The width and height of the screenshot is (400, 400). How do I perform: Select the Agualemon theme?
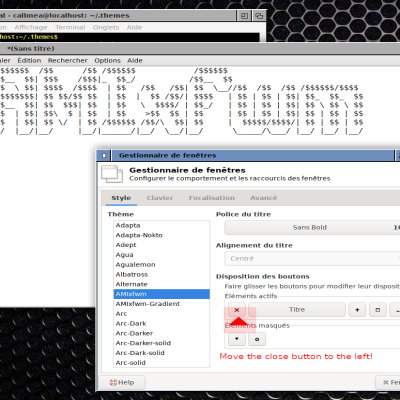[x=161, y=265]
